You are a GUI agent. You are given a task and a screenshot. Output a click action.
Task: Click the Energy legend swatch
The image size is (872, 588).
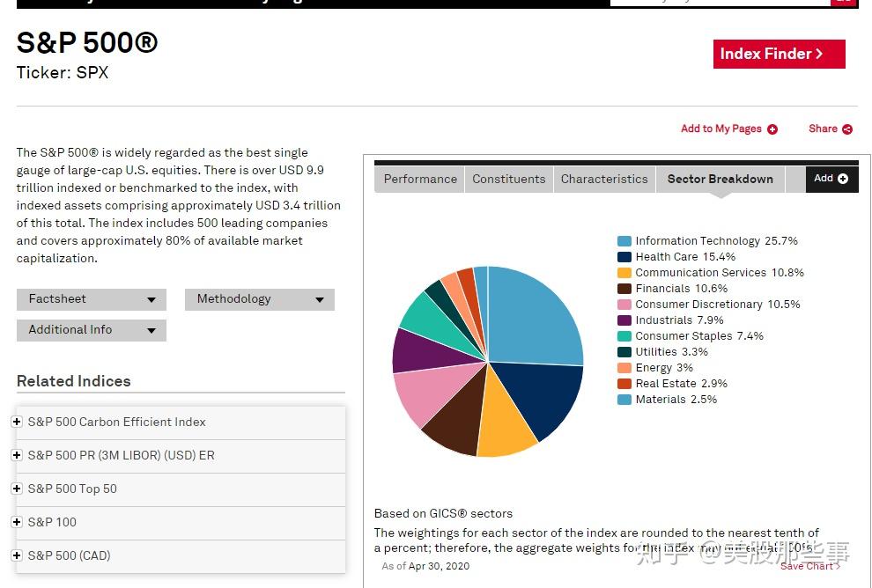coord(624,368)
